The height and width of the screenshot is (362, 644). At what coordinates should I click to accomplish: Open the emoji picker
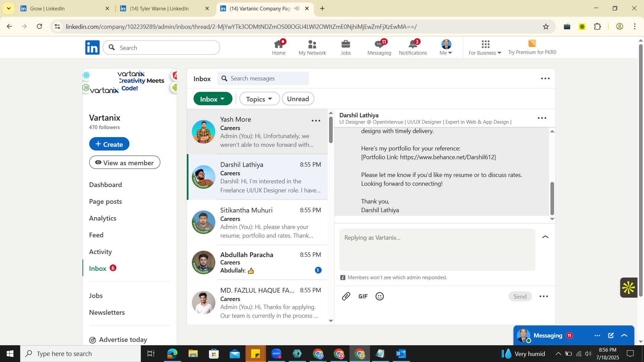[380, 296]
